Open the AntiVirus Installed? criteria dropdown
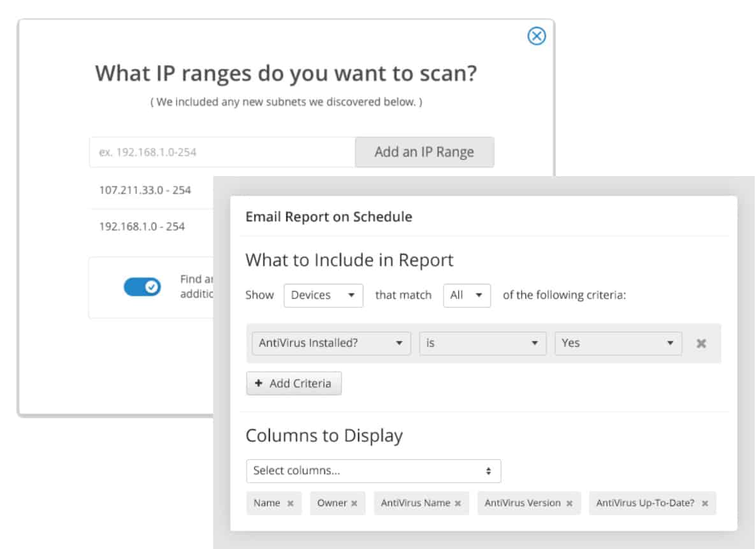 tap(331, 343)
